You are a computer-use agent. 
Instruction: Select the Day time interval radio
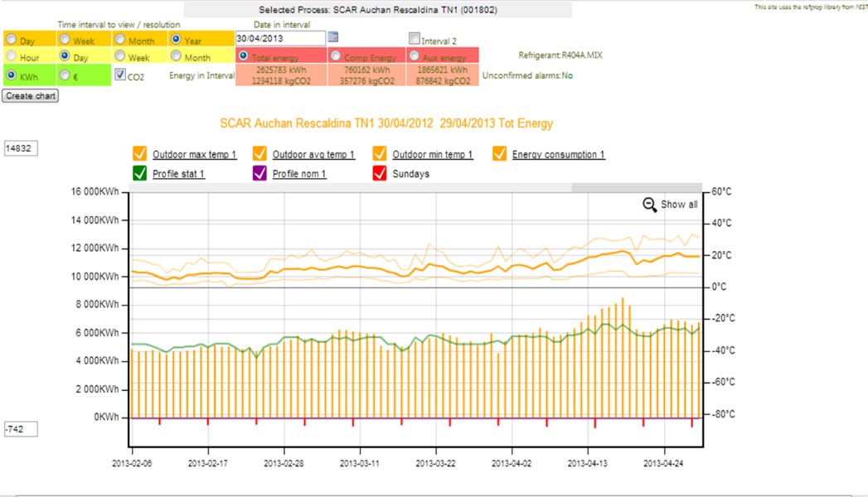pyautogui.click(x=11, y=39)
